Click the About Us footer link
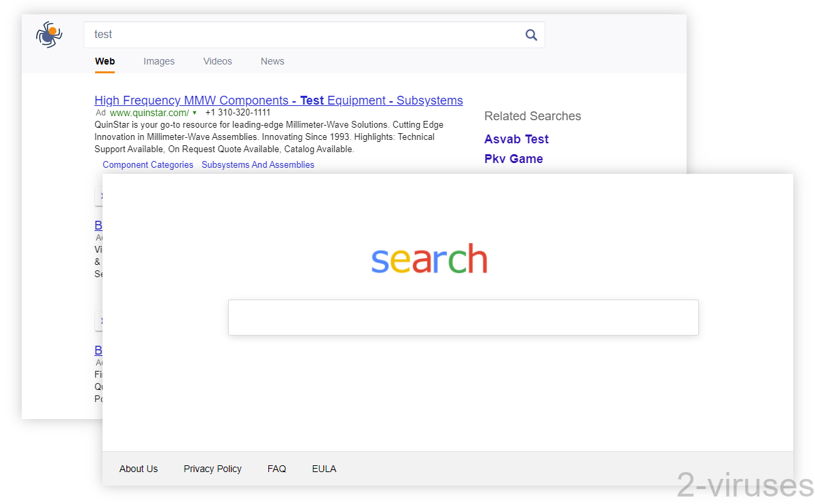 click(x=139, y=469)
